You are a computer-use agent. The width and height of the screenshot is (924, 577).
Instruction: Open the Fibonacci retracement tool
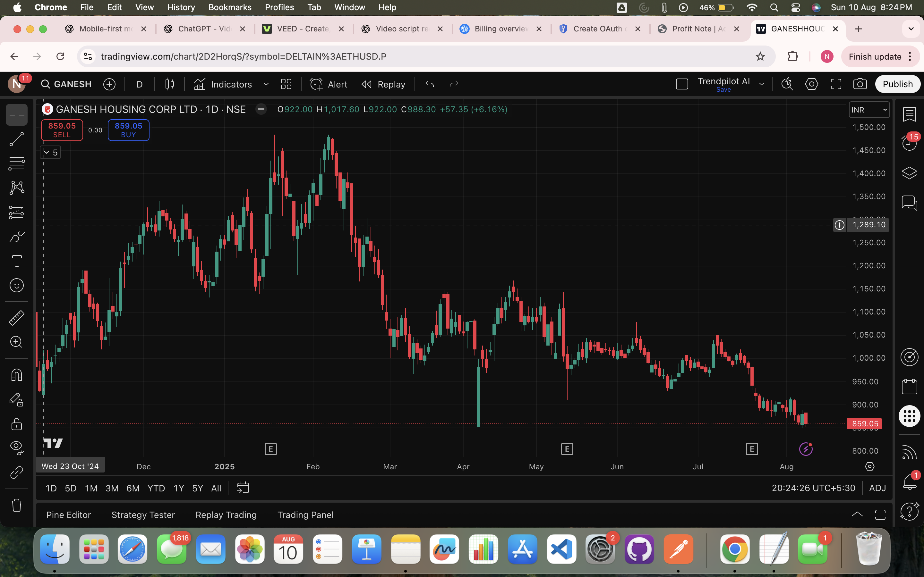16,163
